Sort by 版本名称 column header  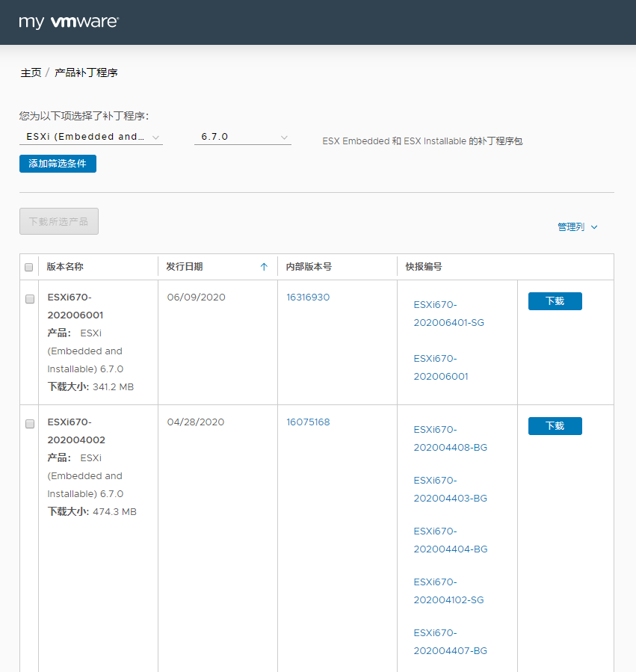65,267
